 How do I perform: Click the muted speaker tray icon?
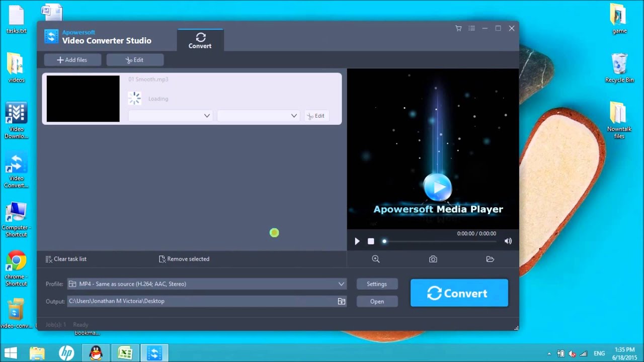(572, 353)
